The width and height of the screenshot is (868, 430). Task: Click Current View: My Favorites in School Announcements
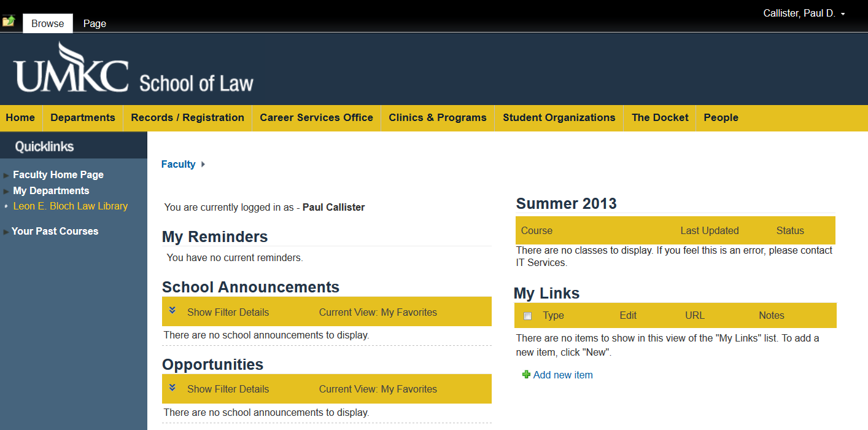pyautogui.click(x=378, y=312)
